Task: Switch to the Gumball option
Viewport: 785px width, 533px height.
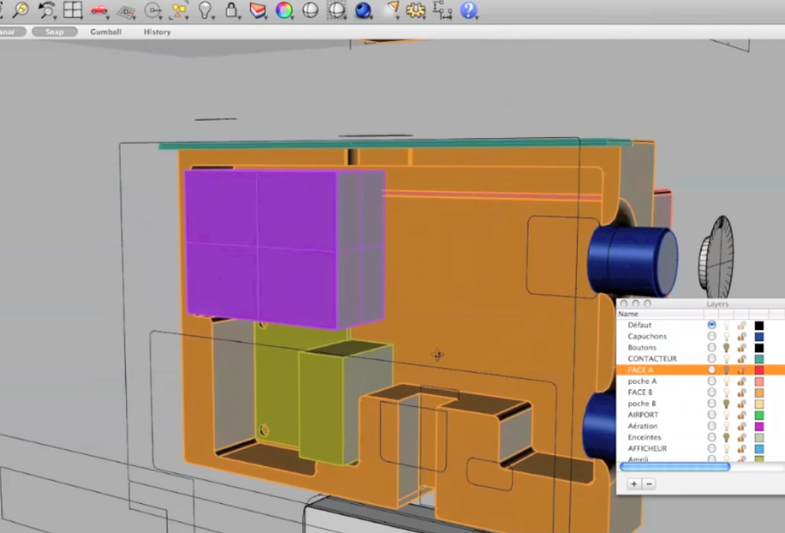Action: 105,32
